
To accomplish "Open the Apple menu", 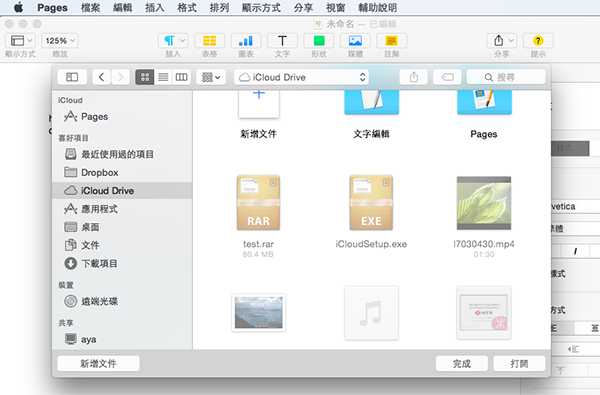I will pos(18,7).
